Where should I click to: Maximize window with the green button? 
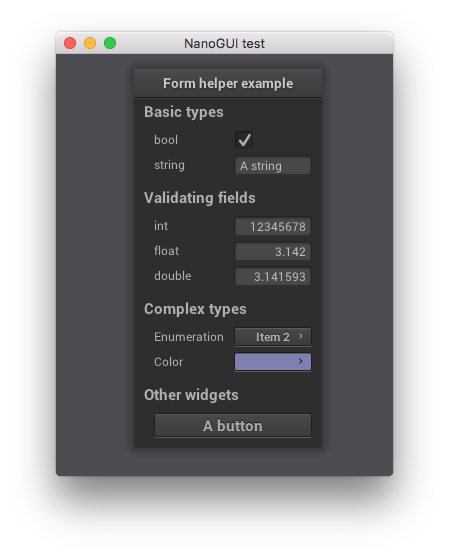click(110, 43)
